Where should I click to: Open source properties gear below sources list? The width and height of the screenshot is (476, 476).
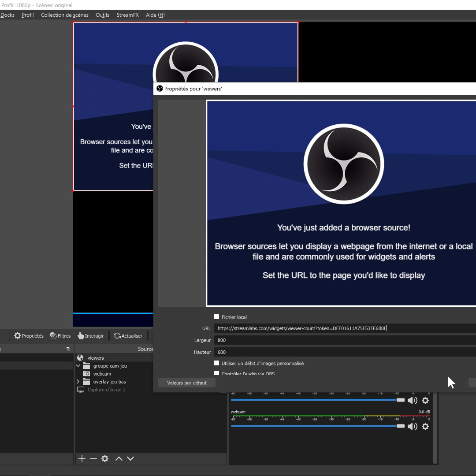pos(105,458)
